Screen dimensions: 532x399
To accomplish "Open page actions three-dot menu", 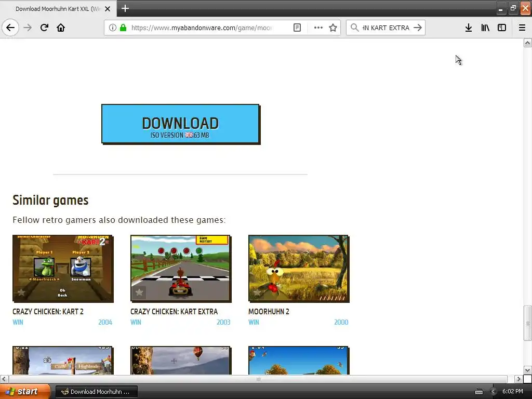I will coord(318,28).
